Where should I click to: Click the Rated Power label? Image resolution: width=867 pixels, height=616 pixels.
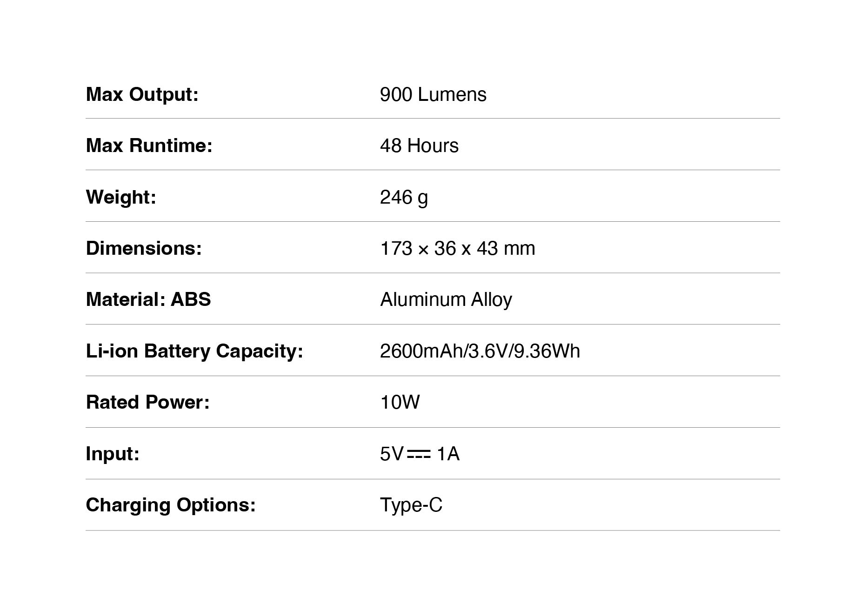pos(148,402)
